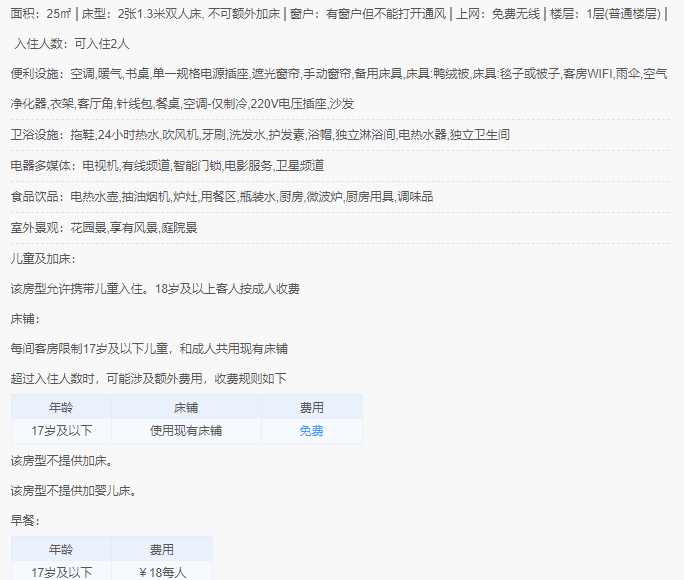The width and height of the screenshot is (684, 580).
Task: Click 床型：2张1.3米双人床, 不可额外加床 text
Action: [x=181, y=14]
